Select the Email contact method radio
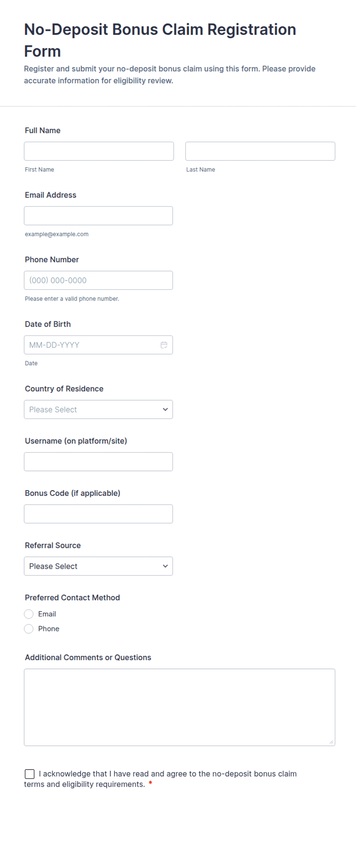This screenshot has height=868, width=356. 29,614
